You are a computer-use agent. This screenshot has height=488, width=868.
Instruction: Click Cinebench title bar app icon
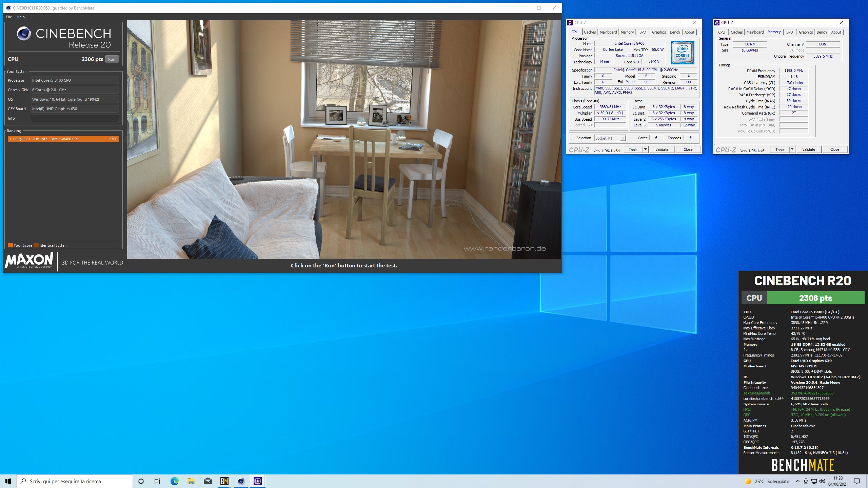(x=8, y=8)
